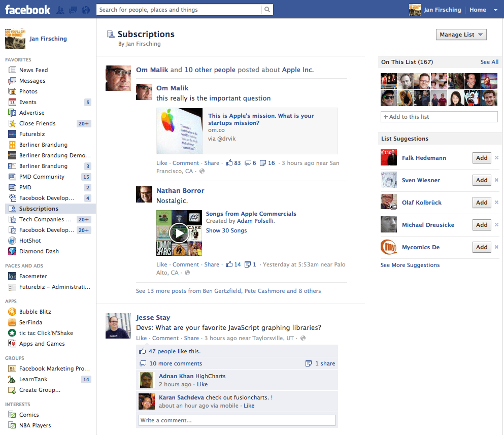
Task: Click the tic tac Click'N'Shake icon
Action: (x=12, y=333)
